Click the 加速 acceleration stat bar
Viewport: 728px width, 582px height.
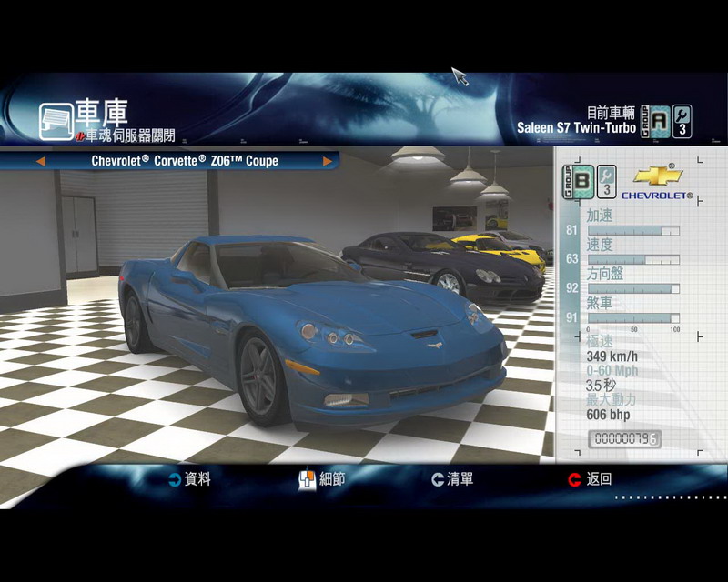coord(632,231)
